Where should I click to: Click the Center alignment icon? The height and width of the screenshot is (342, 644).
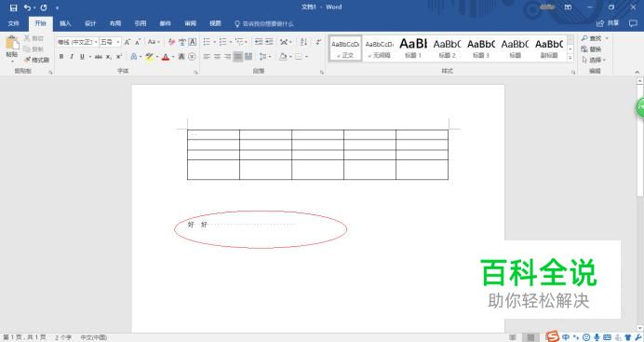[x=217, y=57]
